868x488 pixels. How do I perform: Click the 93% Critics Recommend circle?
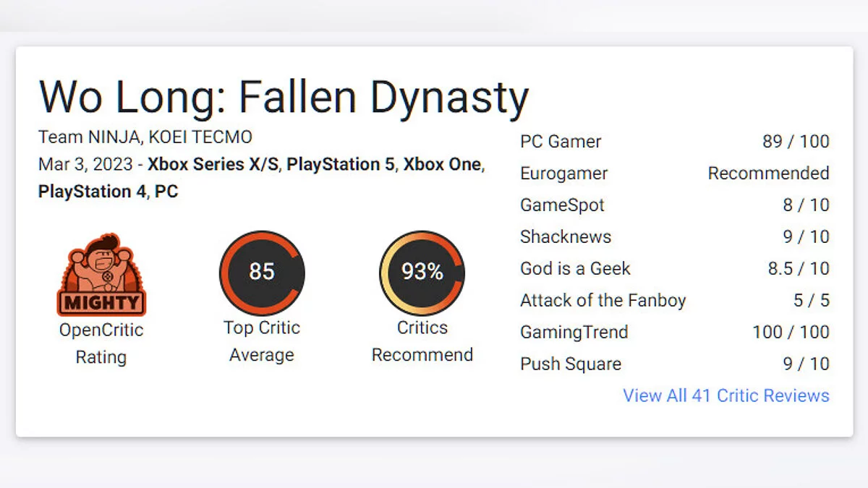[x=422, y=272]
